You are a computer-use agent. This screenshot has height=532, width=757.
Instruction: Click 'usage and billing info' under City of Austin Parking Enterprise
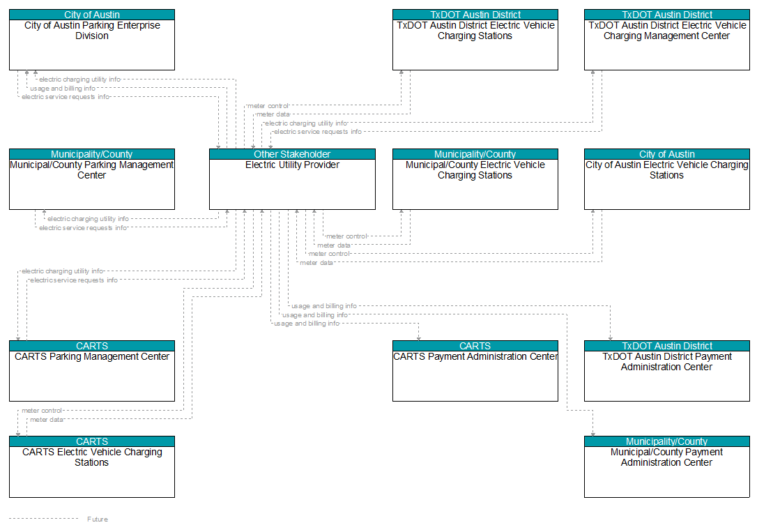point(63,89)
